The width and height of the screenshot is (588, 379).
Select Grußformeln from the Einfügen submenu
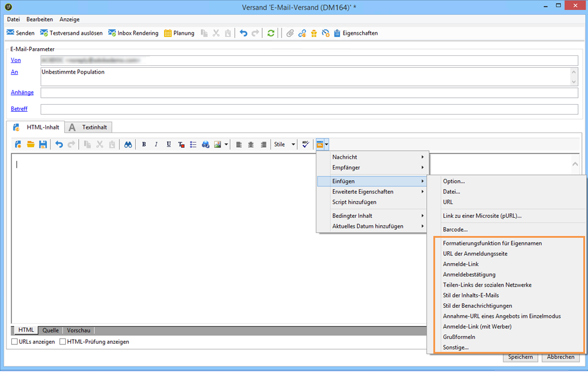(459, 337)
